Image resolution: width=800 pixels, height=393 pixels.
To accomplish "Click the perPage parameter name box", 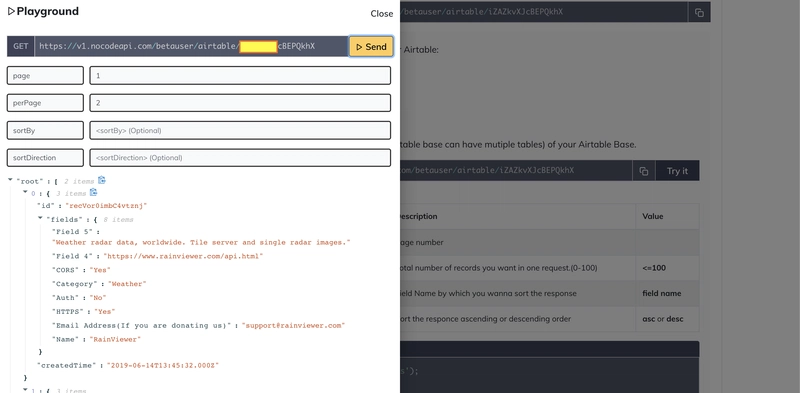I will click(x=45, y=103).
